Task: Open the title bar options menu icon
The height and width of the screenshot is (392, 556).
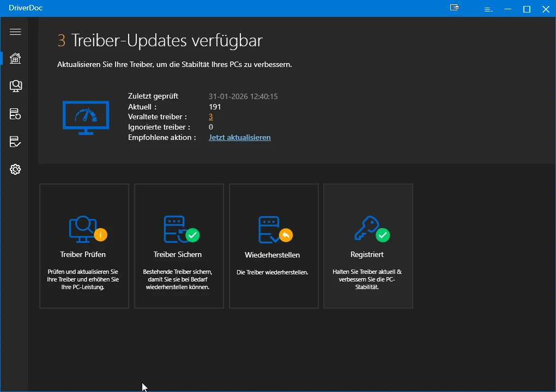Action: coord(488,9)
